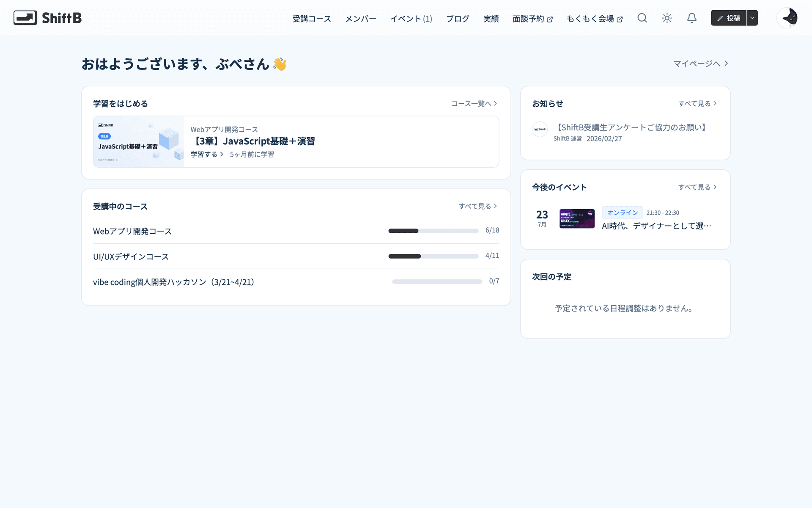The image size is (812, 508).
Task: Click 学習する link on chapter card
Action: 207,155
